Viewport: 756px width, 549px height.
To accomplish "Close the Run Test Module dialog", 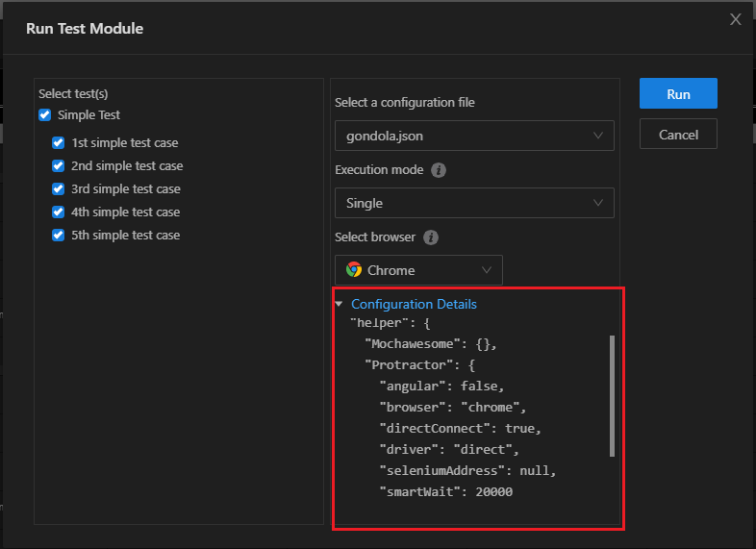I will coord(736,19).
